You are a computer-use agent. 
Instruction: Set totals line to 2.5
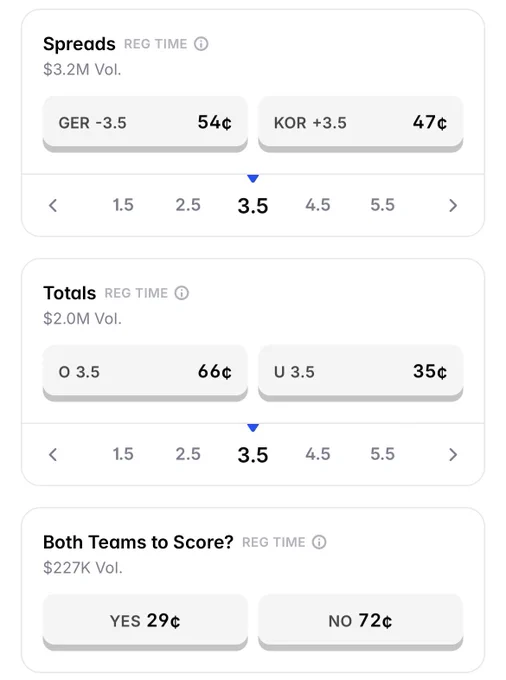click(188, 454)
